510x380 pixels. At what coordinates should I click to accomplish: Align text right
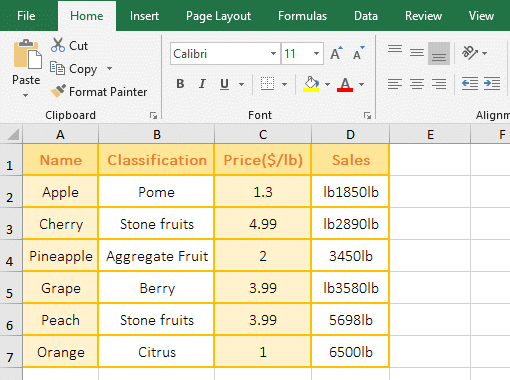439,84
